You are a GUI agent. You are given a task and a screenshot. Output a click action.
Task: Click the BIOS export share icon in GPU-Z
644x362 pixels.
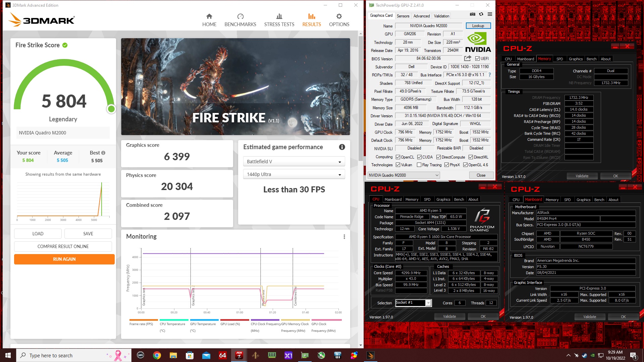(x=468, y=58)
